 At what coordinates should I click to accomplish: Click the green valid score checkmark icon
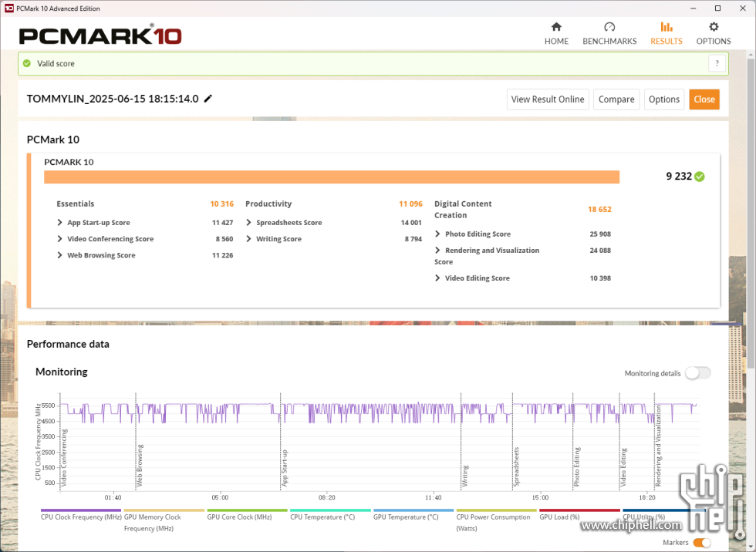tap(27, 63)
